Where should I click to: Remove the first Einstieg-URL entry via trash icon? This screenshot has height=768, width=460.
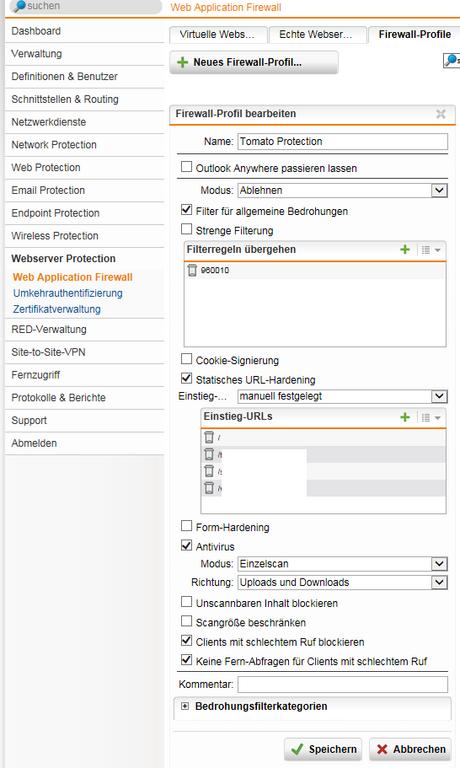[x=209, y=437]
